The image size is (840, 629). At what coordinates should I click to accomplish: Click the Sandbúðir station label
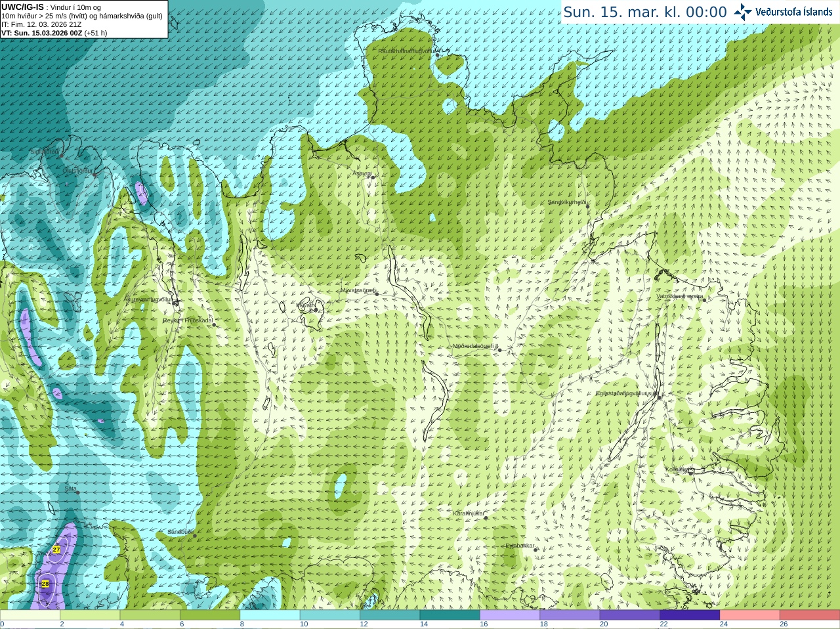180,532
